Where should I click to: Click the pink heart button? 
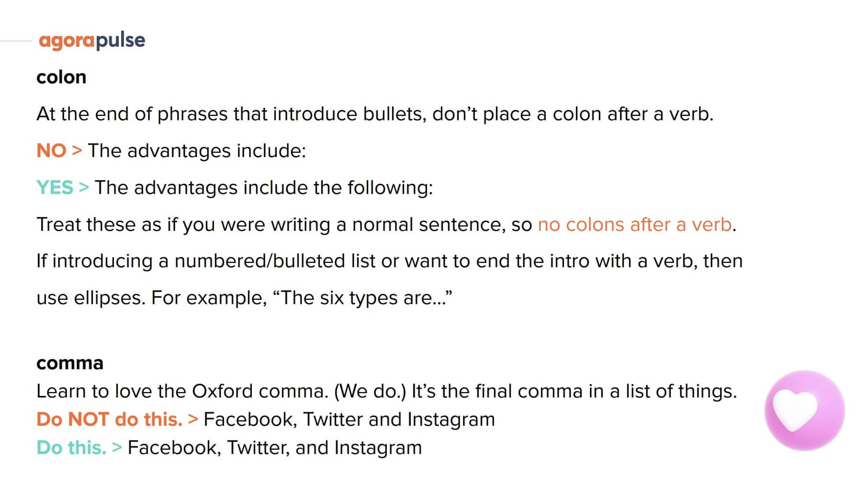tap(804, 410)
